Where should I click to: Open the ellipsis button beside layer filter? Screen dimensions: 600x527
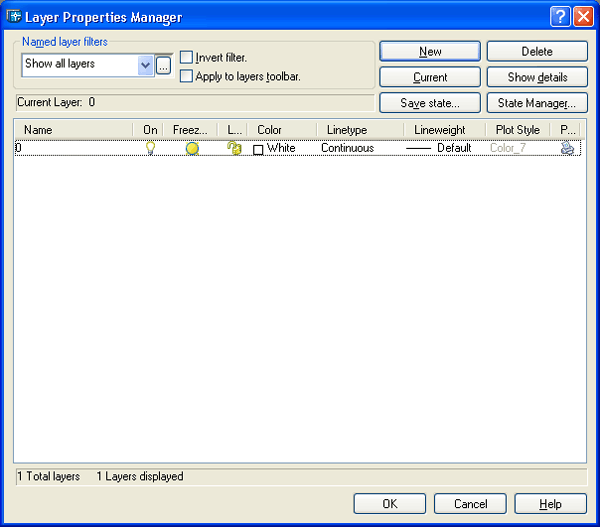pos(164,66)
